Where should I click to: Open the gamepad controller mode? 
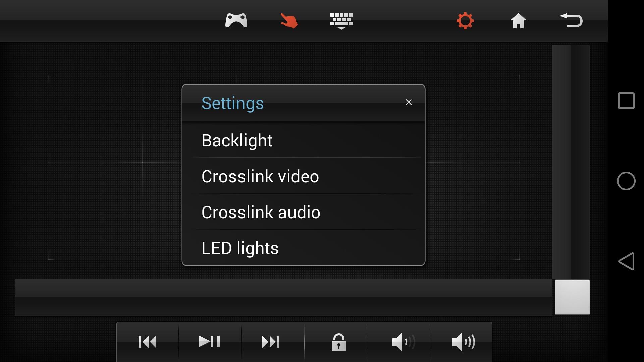coord(236,20)
